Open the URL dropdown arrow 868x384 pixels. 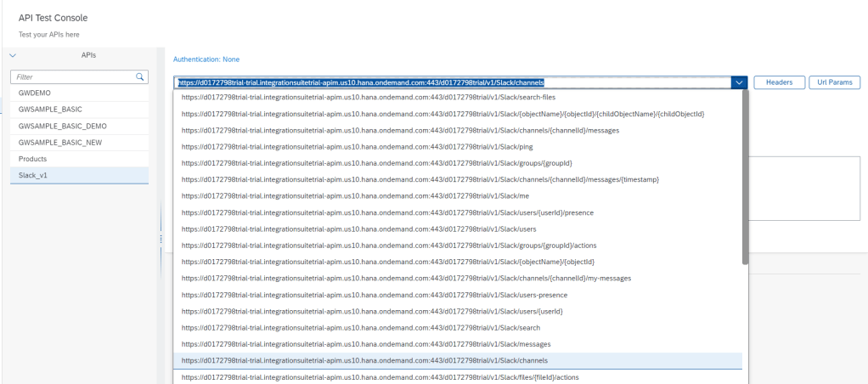click(739, 82)
